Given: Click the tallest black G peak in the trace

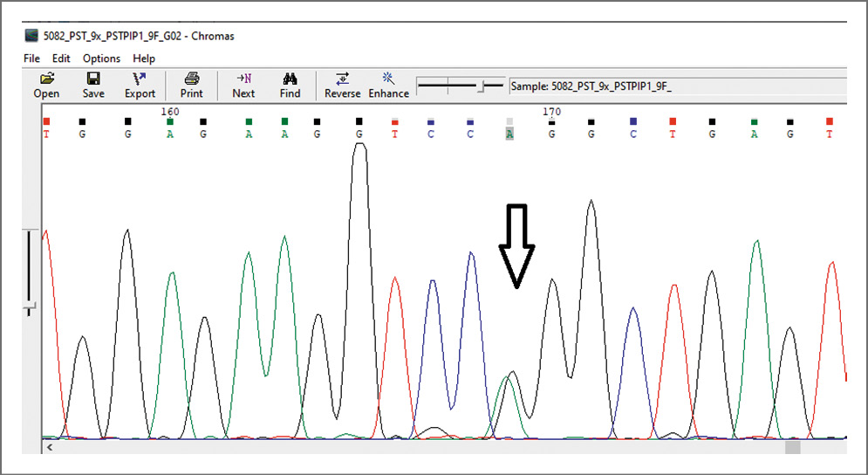Looking at the screenshot, I should point(359,148).
